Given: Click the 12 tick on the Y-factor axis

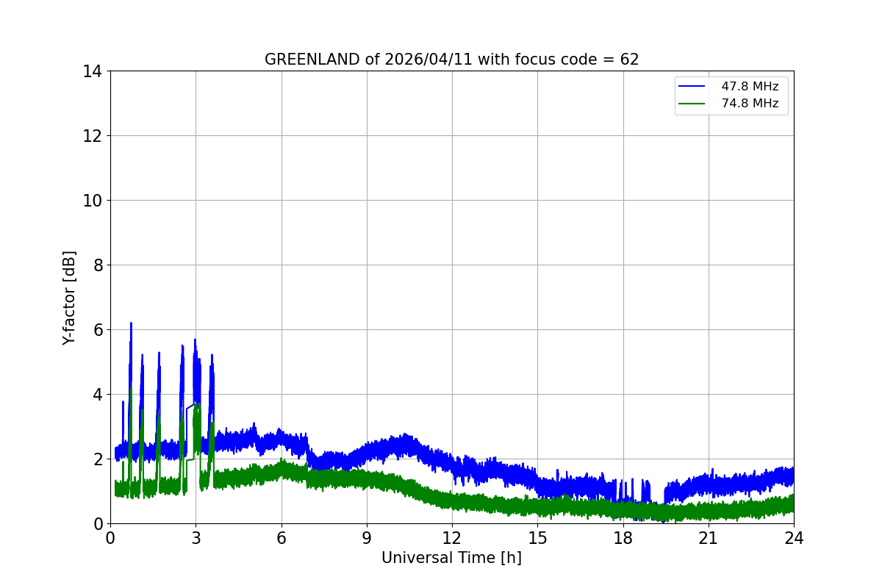Looking at the screenshot, I should (x=92, y=136).
